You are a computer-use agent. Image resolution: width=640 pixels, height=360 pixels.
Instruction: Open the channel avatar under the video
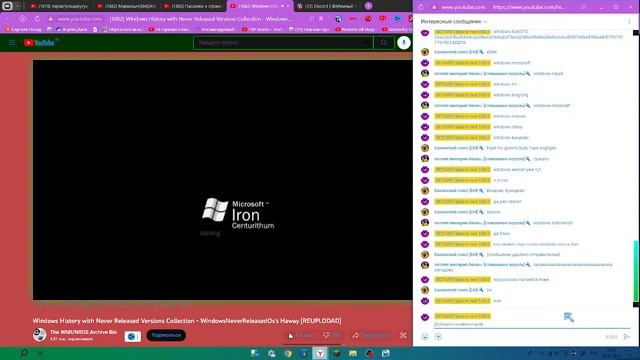pos(40,335)
